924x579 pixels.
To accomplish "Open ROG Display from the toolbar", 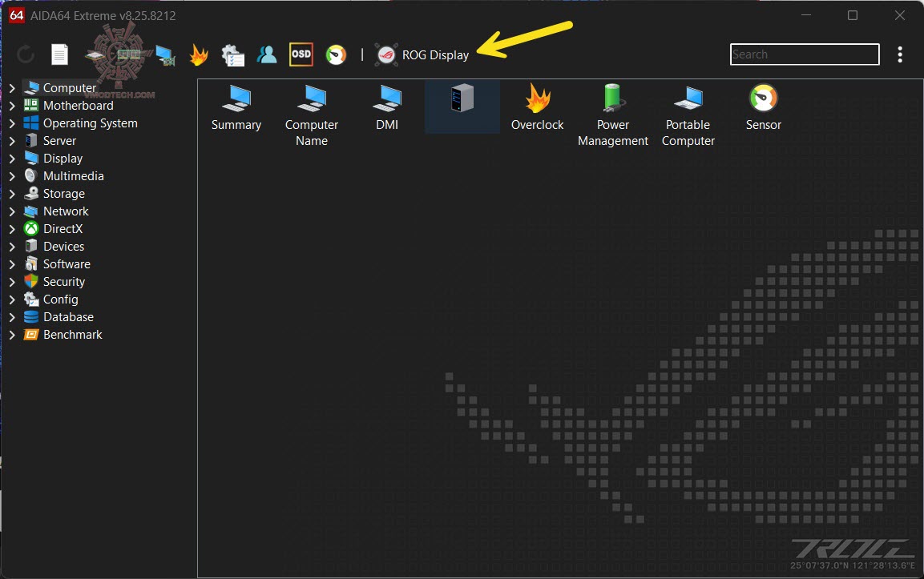I will point(422,54).
